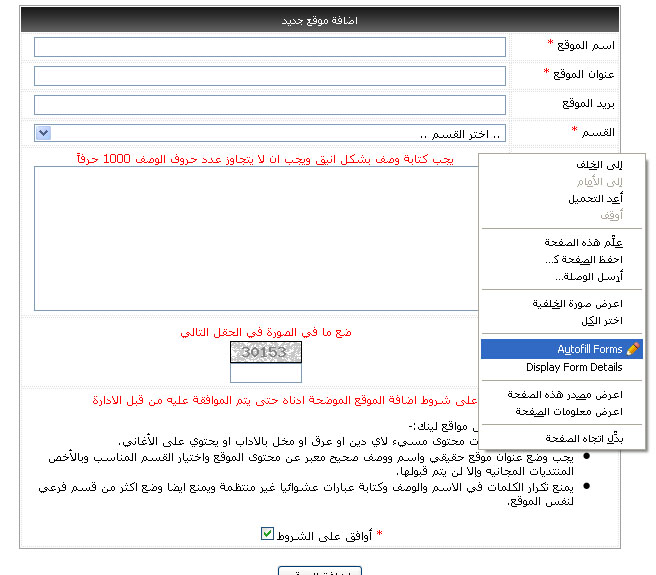
Task: Click the red terms-of-adding-site notice line
Action: pyautogui.click(x=284, y=400)
